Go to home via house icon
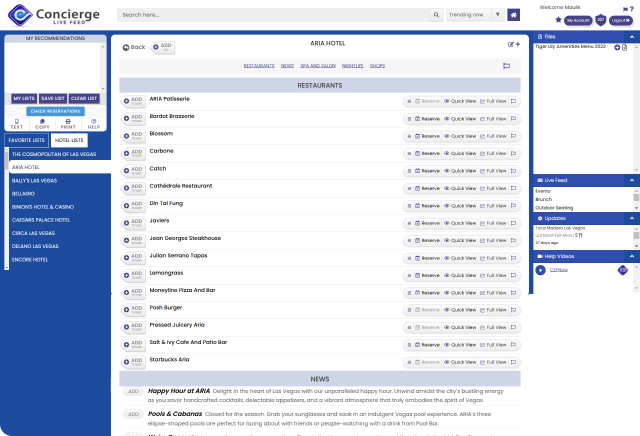This screenshot has width=640, height=436. click(x=513, y=15)
